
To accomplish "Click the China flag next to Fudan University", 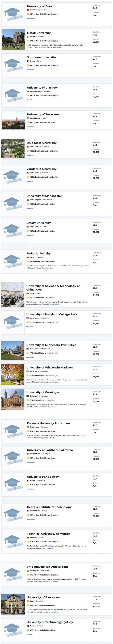I will point(27,257).
